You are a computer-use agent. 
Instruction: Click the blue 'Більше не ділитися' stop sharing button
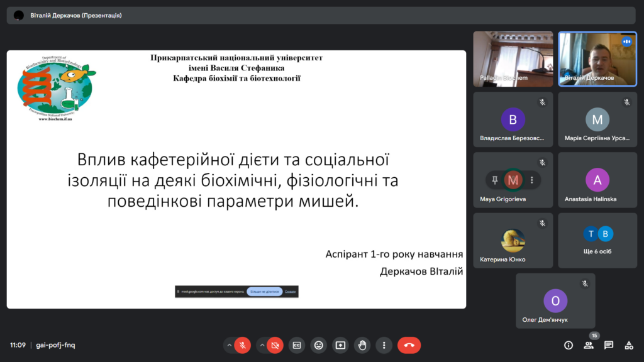tap(264, 292)
